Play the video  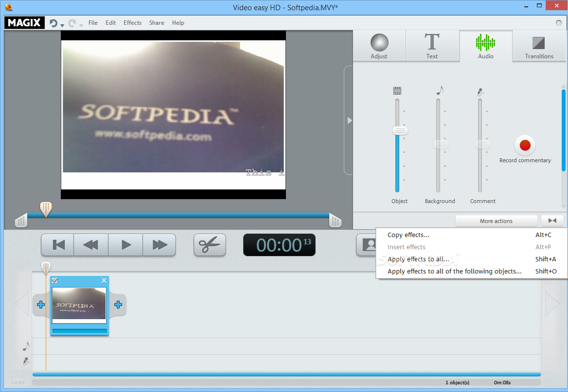tap(125, 245)
